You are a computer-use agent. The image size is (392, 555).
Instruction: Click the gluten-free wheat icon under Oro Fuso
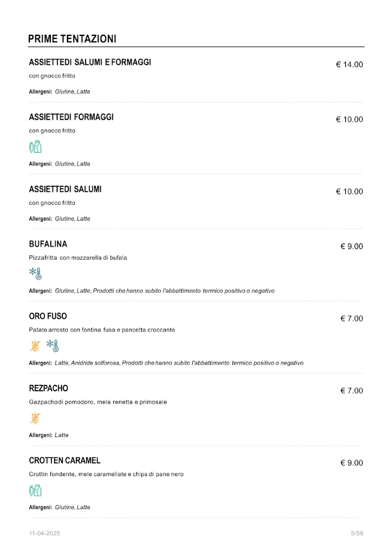click(35, 346)
